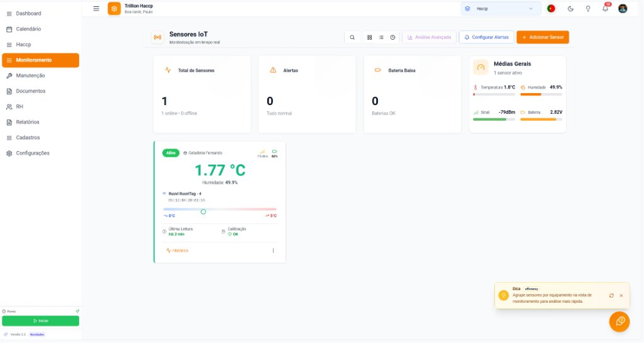Close the Dica tip notification

621,296
